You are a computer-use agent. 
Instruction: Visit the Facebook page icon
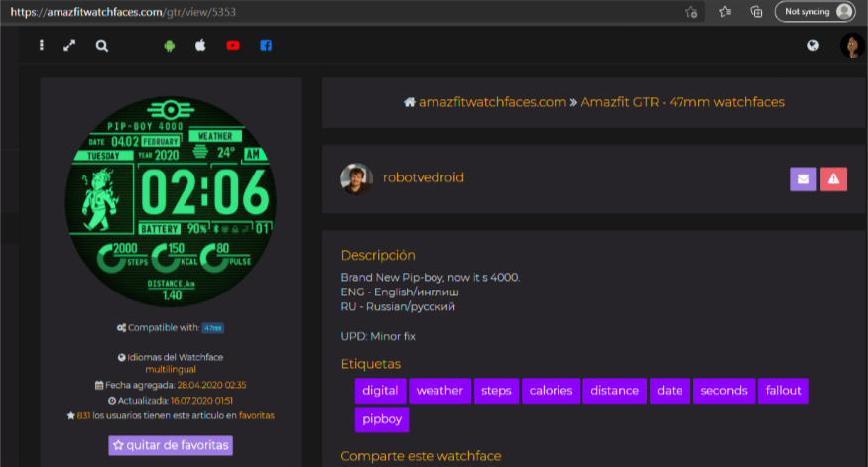(266, 46)
